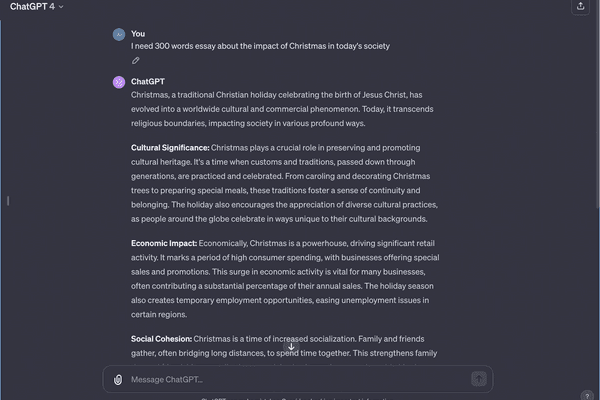The height and width of the screenshot is (400, 600).
Task: Click the share chat icon
Action: pyautogui.click(x=582, y=7)
